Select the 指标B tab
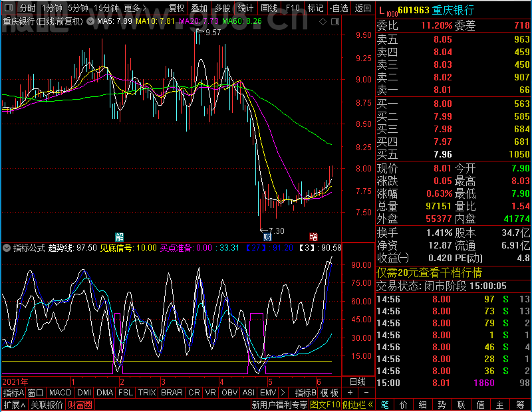The image size is (532, 412). (305, 393)
